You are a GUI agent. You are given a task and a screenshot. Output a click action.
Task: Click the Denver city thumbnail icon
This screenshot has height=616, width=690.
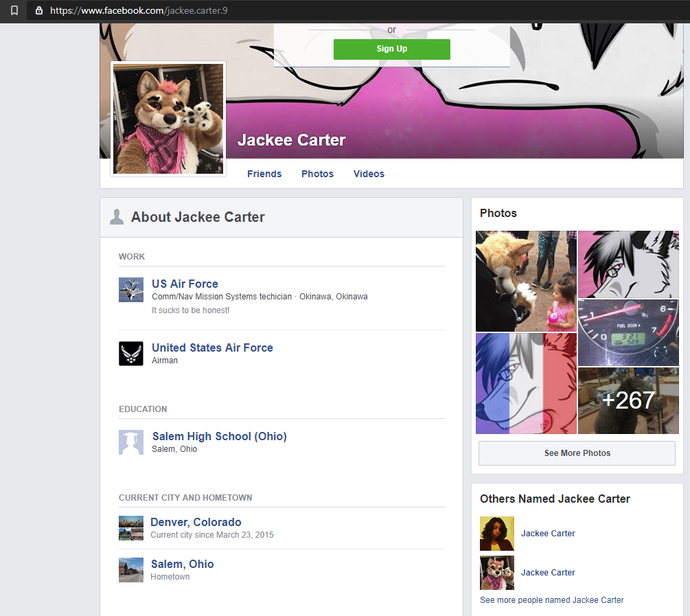click(131, 528)
